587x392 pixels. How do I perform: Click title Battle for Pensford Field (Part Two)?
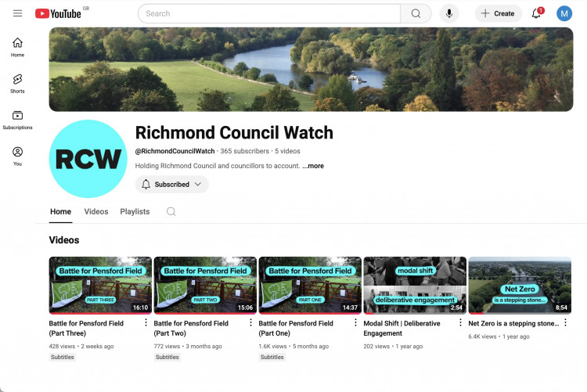[x=191, y=329]
